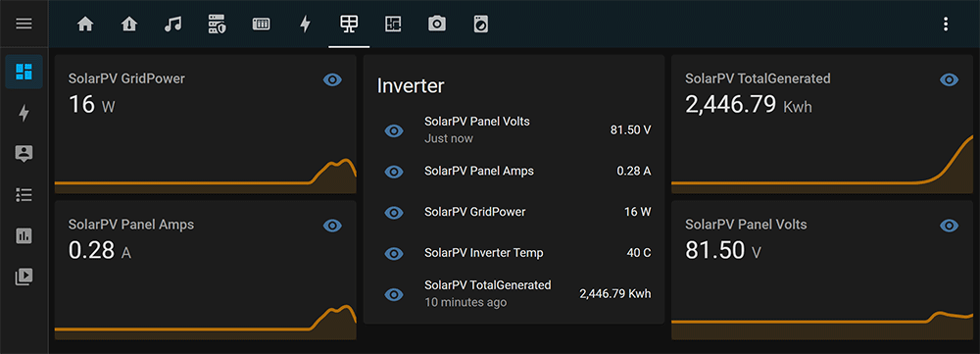Image resolution: width=980 pixels, height=354 pixels.
Task: Switch to the music note tab
Action: (172, 24)
